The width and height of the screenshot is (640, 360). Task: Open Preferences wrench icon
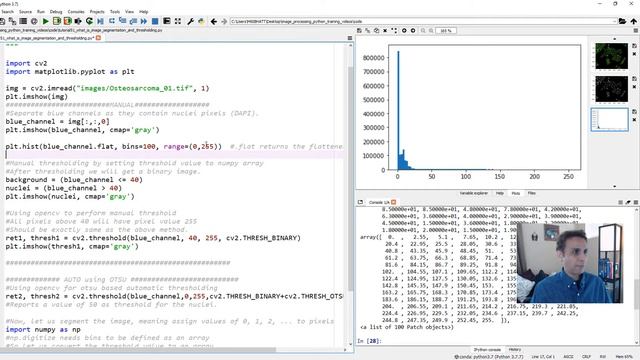(x=191, y=21)
